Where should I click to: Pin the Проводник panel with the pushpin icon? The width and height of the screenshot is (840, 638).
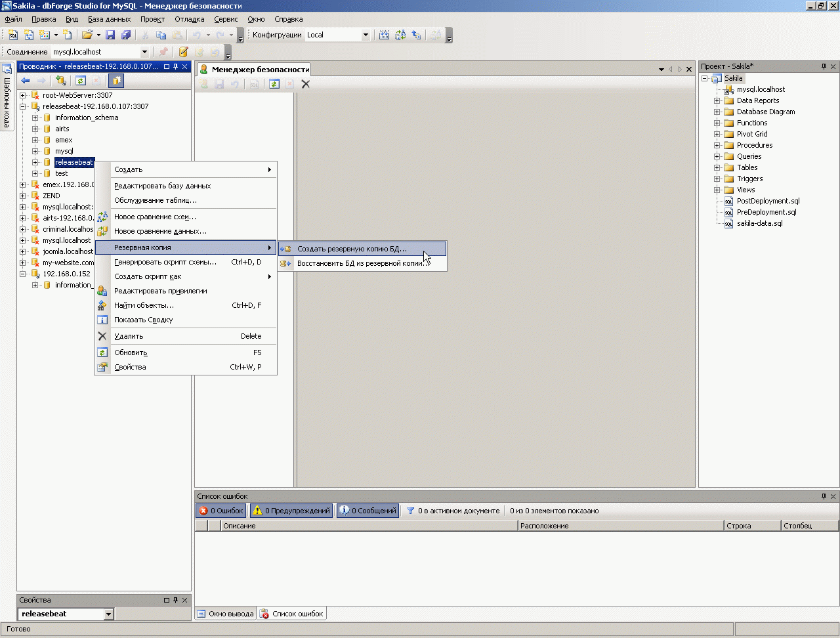[175, 66]
